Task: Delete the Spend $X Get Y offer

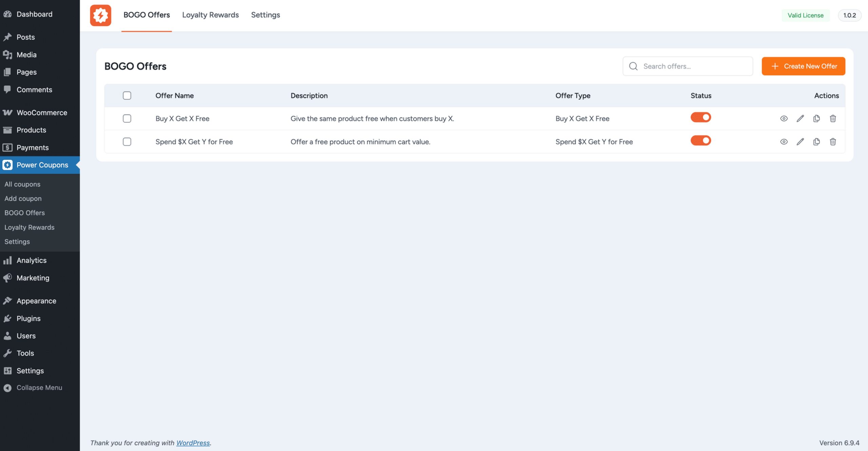Action: coord(833,142)
